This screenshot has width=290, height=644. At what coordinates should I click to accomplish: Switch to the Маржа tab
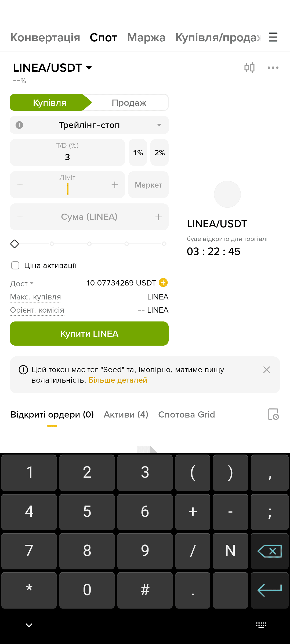pyautogui.click(x=146, y=38)
